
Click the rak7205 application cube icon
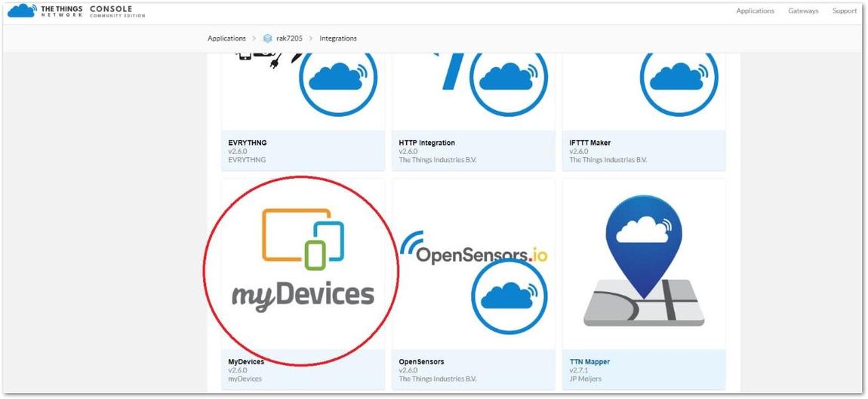[x=268, y=38]
